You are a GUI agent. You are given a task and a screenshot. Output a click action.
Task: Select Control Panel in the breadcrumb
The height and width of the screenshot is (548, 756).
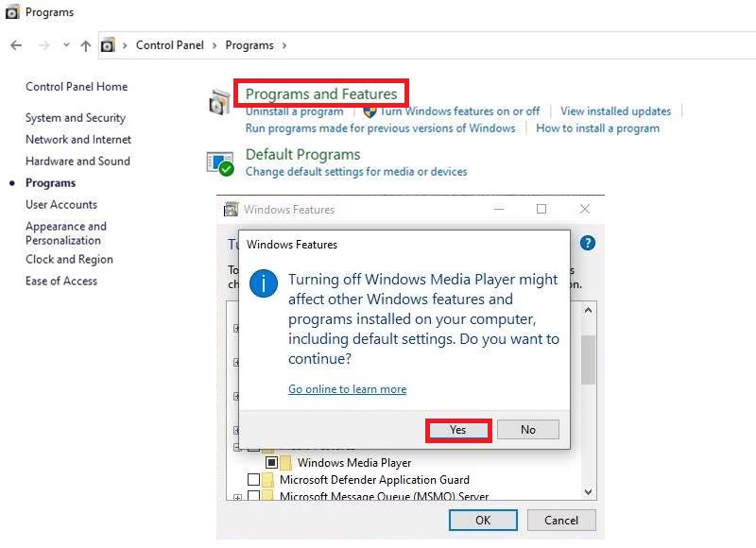pos(170,45)
